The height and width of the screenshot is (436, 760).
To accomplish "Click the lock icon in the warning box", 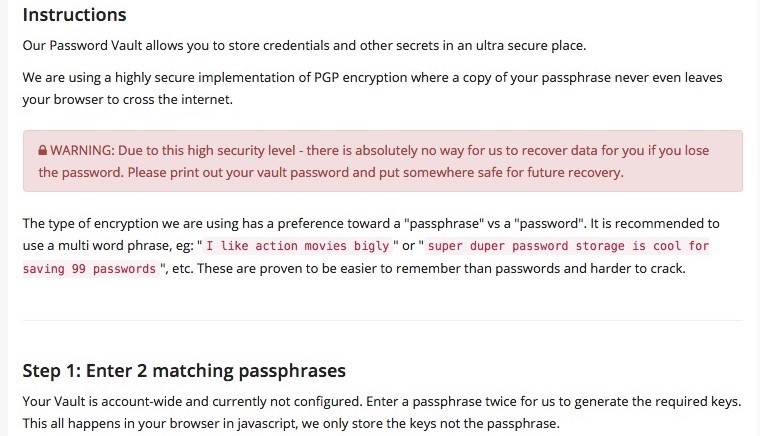I will click(43, 151).
